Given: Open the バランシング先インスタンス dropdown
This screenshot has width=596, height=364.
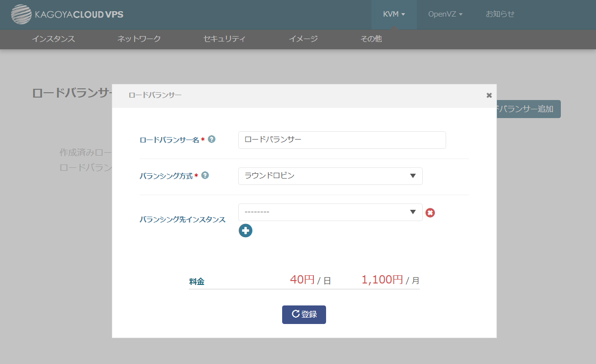Looking at the screenshot, I should (330, 212).
